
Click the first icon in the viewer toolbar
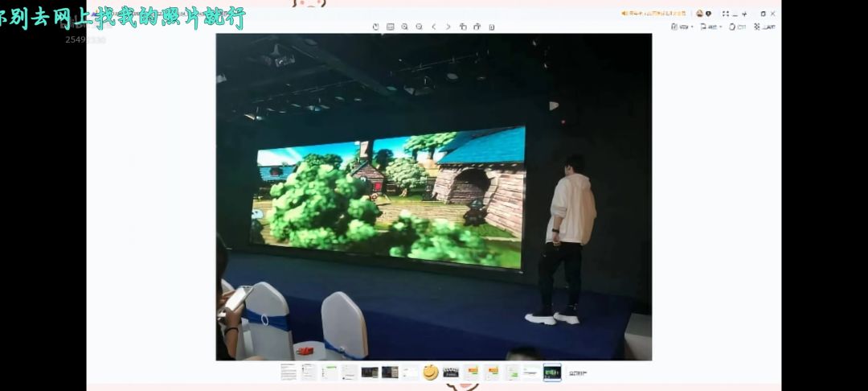pyautogui.click(x=376, y=27)
